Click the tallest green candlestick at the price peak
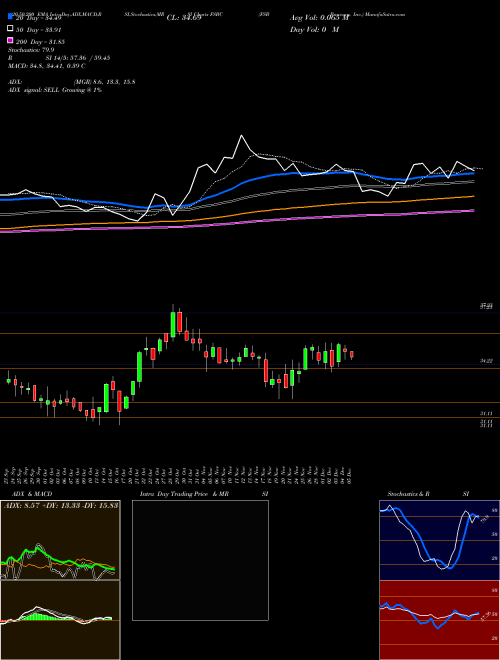Viewport: 500px width, 660px height. (173, 325)
